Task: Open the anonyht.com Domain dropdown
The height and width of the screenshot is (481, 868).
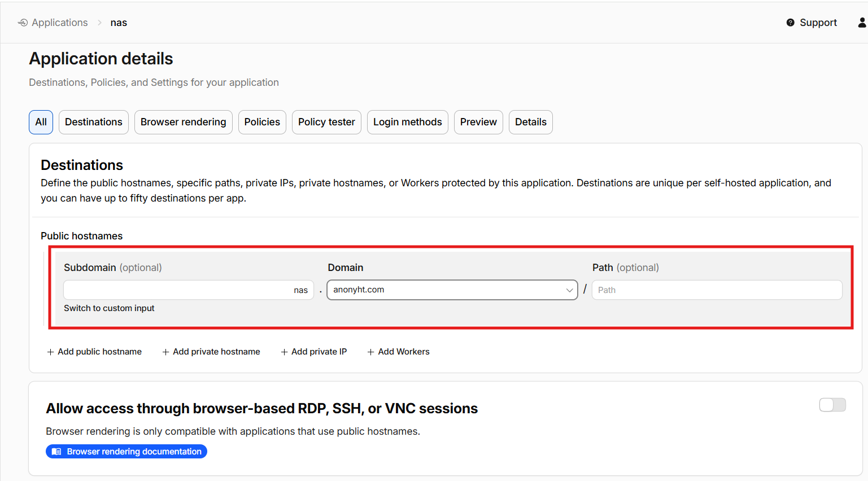Action: click(x=452, y=290)
